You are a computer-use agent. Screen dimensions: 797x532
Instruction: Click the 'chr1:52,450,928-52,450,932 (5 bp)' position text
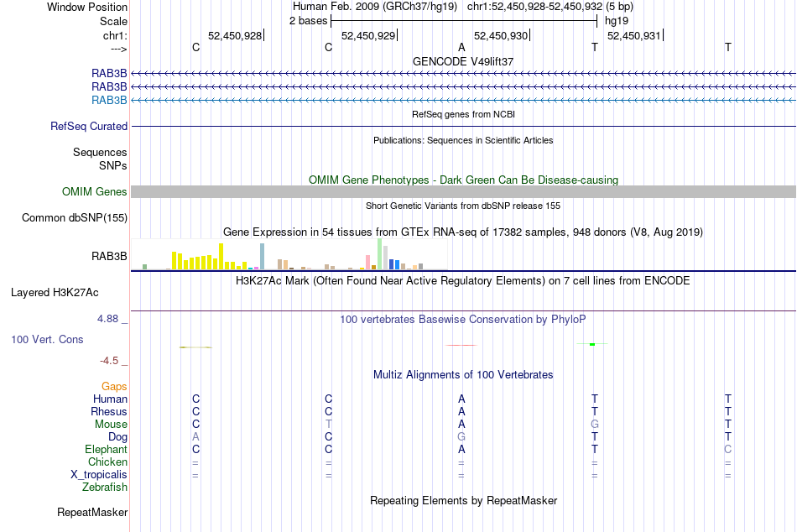[x=550, y=7]
